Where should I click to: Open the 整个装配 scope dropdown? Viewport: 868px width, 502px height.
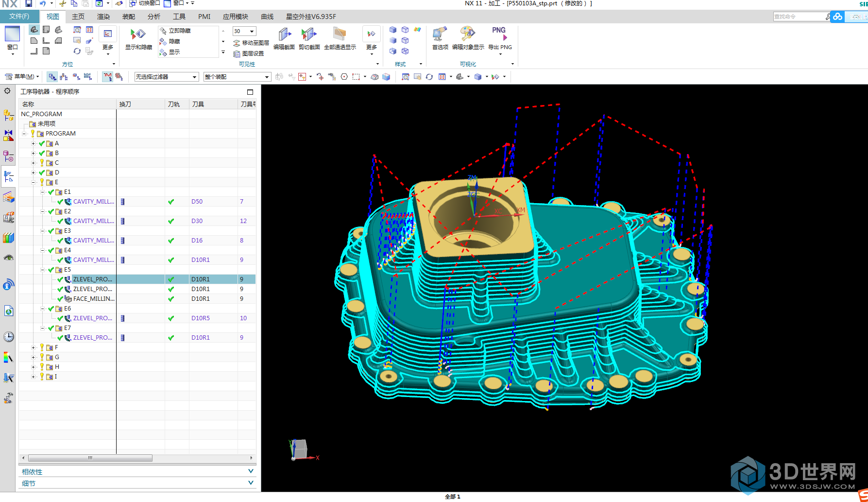(x=237, y=77)
